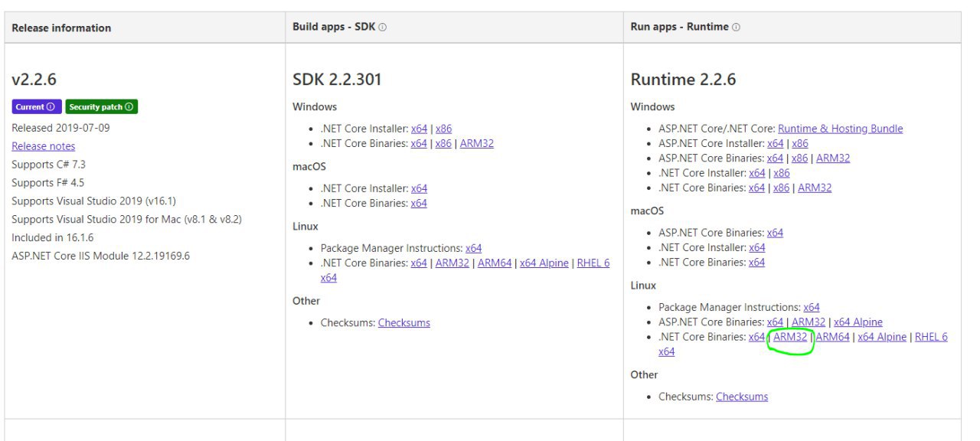
Task: Download Runtime Windows ASP.NET Core Installer x64
Action: [x=776, y=143]
